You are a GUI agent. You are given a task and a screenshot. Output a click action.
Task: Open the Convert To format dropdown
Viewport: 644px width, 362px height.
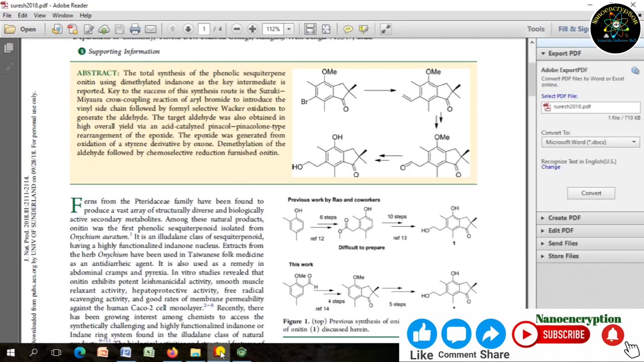coord(591,142)
